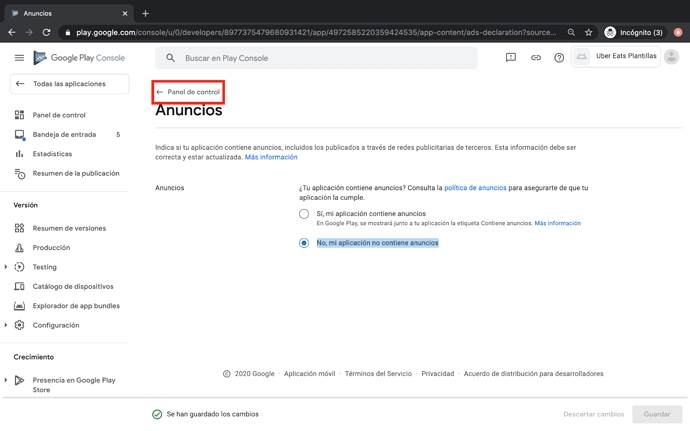Open Catálogo de dispositivos
The image size is (690, 431).
point(73,286)
